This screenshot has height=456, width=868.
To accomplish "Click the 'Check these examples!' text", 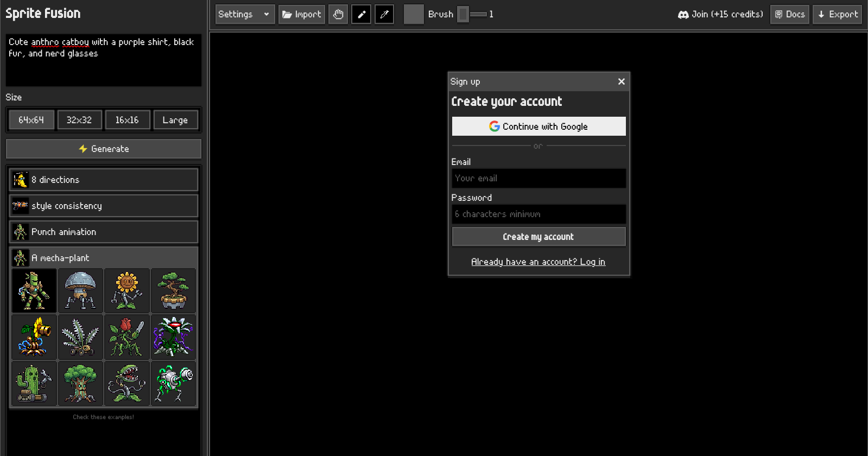I will [x=103, y=417].
